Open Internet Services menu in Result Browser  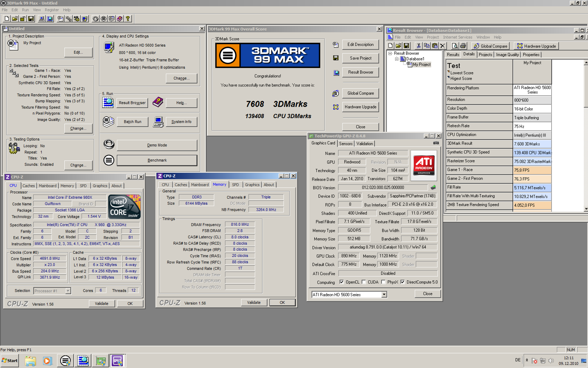[x=458, y=37]
